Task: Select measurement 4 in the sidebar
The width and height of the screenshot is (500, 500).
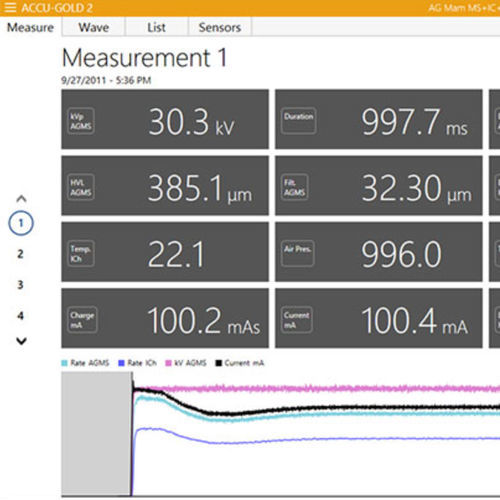Action: click(x=20, y=315)
